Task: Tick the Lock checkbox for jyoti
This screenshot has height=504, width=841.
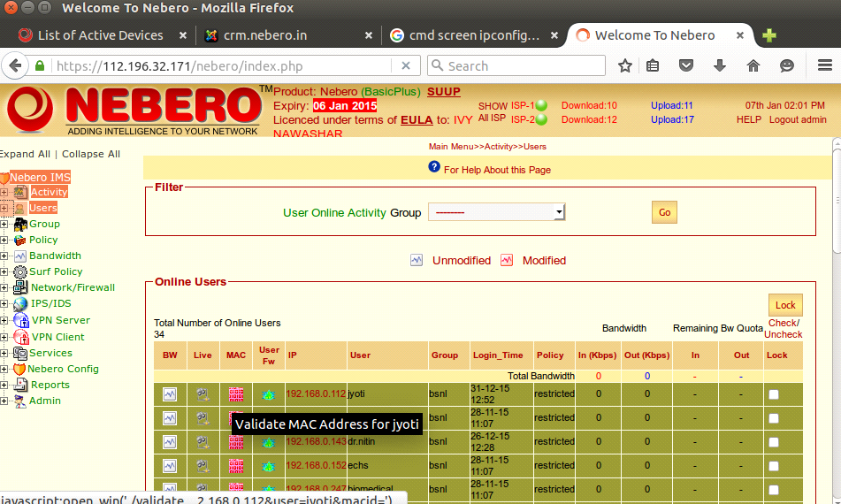Action: click(774, 394)
